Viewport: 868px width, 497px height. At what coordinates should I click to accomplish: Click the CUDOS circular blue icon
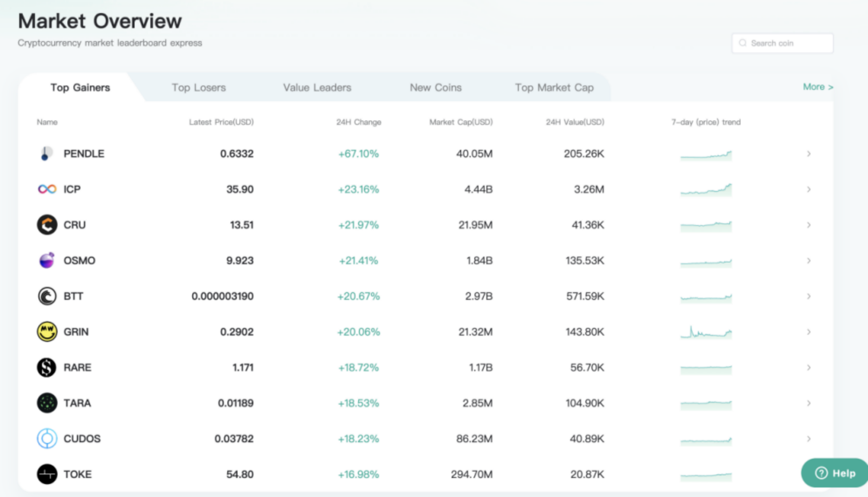coord(47,439)
